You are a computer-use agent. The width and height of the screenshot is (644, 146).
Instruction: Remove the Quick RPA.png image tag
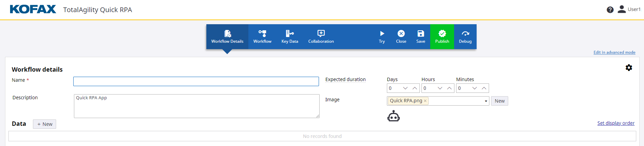click(425, 101)
